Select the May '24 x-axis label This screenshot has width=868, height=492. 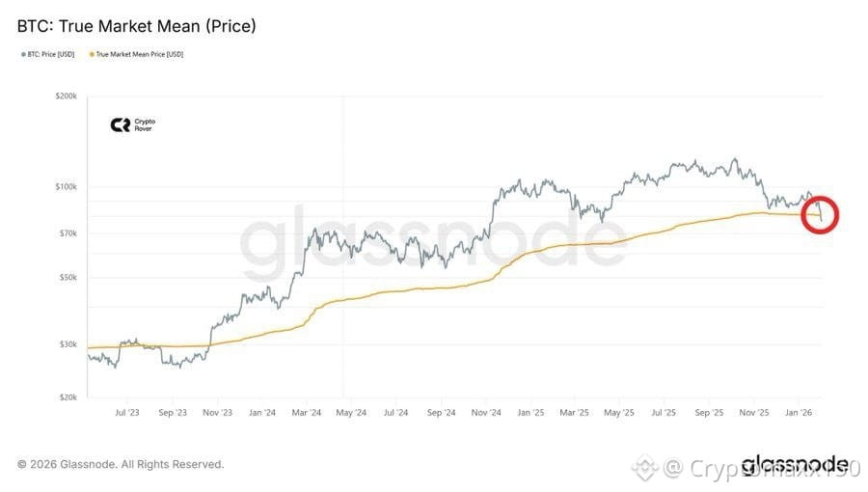click(x=351, y=413)
